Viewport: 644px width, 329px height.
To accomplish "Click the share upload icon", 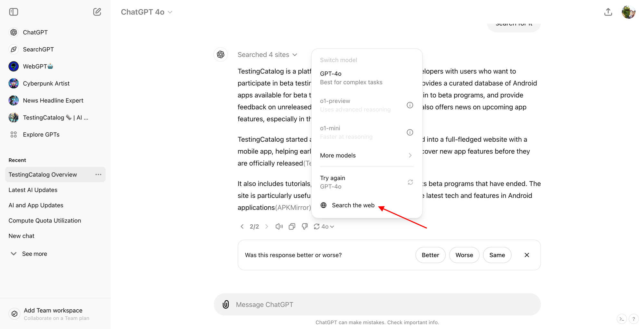I will click(x=608, y=12).
